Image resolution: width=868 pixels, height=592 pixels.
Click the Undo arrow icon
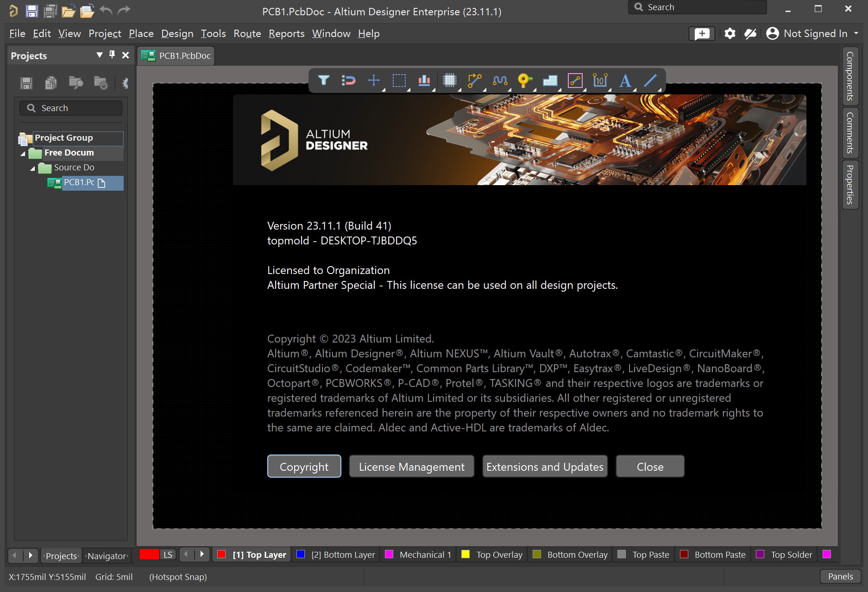tap(106, 10)
